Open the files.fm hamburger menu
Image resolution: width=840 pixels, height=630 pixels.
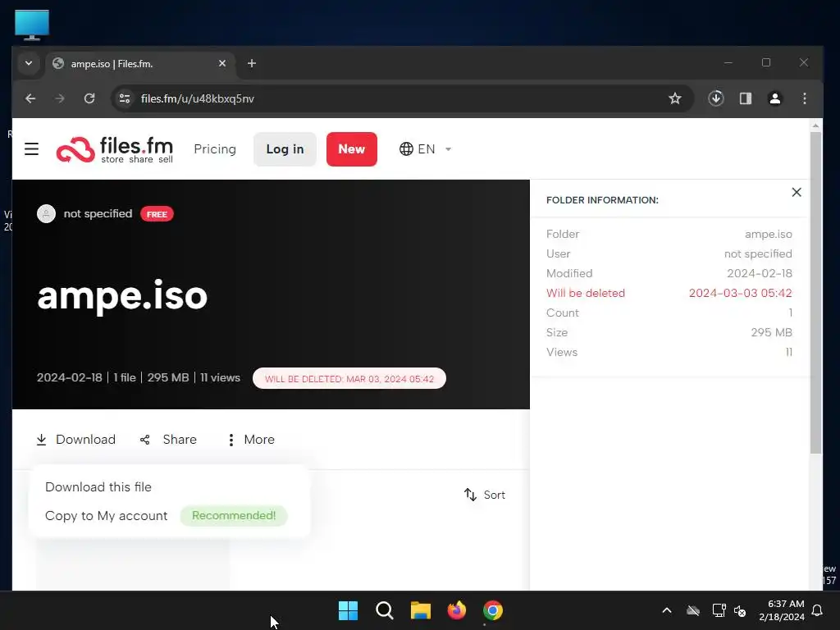point(32,149)
